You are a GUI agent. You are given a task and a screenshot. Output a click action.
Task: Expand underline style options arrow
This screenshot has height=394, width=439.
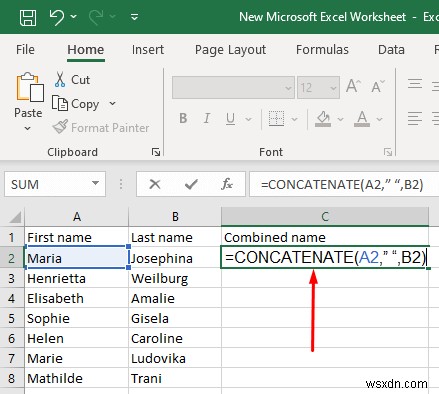(x=248, y=119)
